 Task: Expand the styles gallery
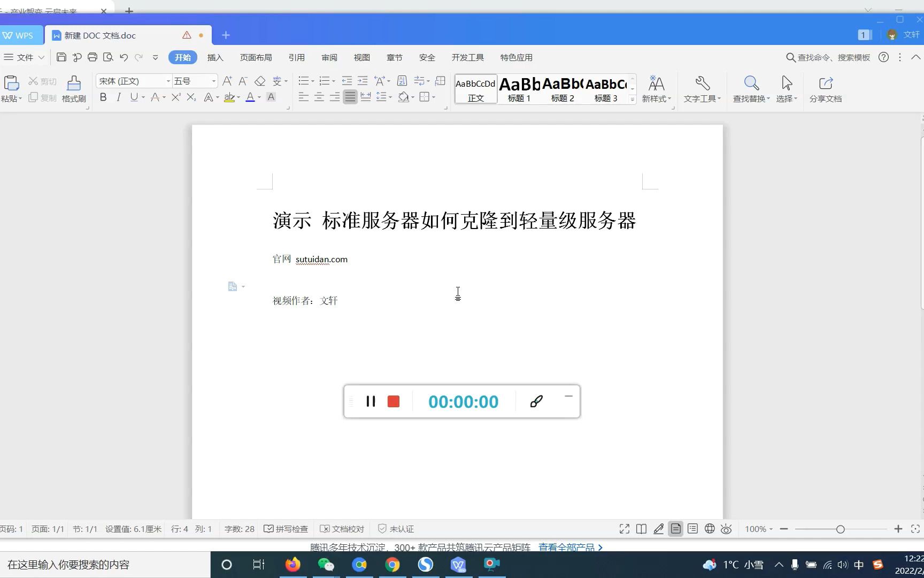pos(632,99)
